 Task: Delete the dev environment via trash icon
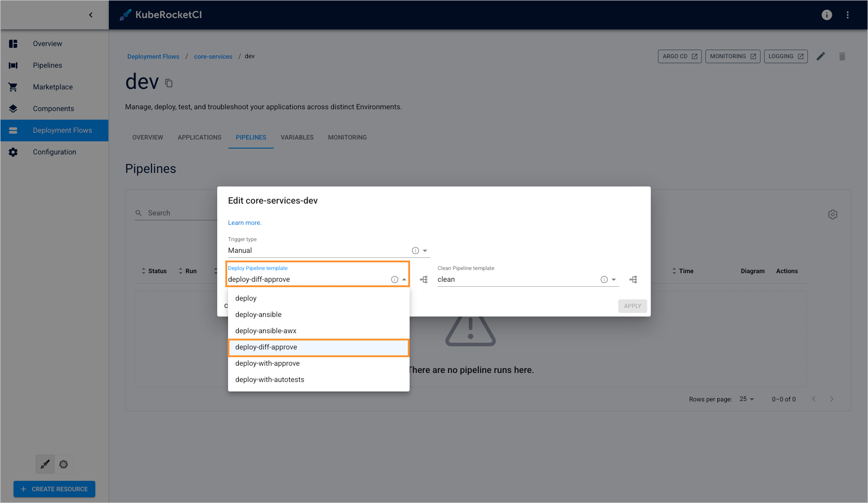[x=842, y=56]
